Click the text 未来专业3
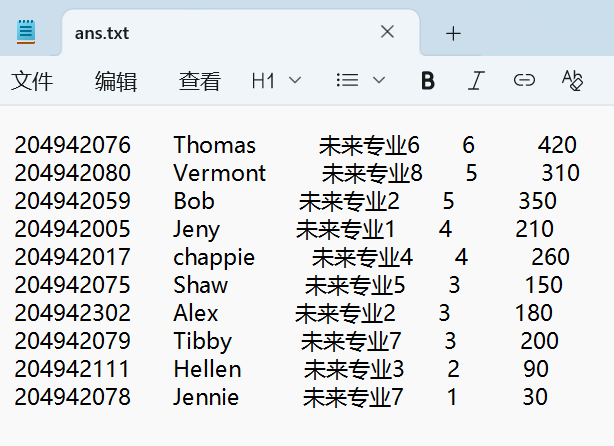Viewport: 614px width, 446px height. tap(354, 370)
